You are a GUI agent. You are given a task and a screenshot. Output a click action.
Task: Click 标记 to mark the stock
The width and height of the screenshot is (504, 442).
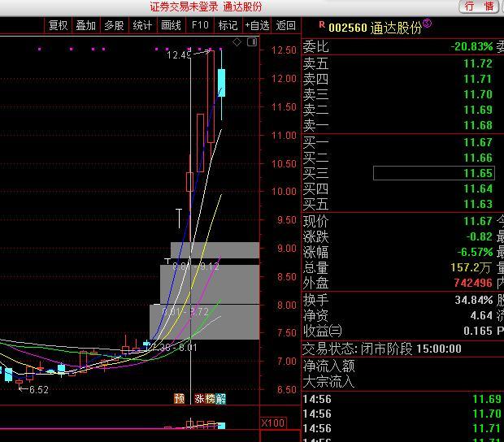228,25
